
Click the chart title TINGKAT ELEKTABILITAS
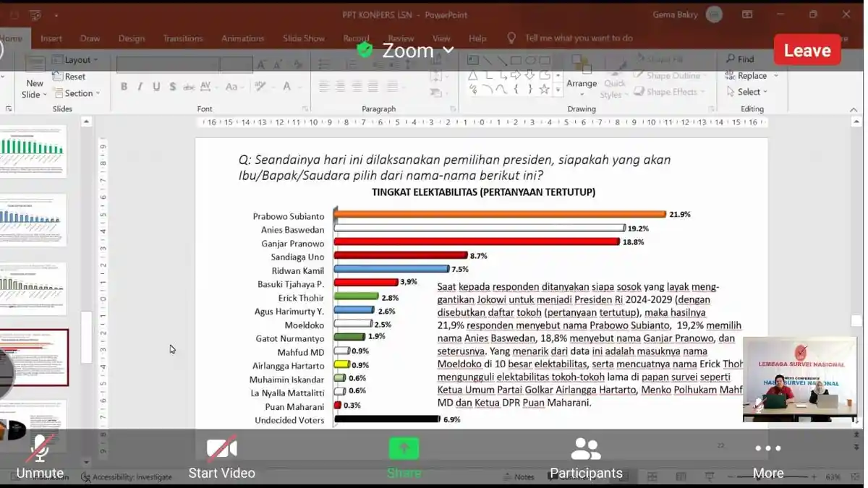pyautogui.click(x=483, y=192)
